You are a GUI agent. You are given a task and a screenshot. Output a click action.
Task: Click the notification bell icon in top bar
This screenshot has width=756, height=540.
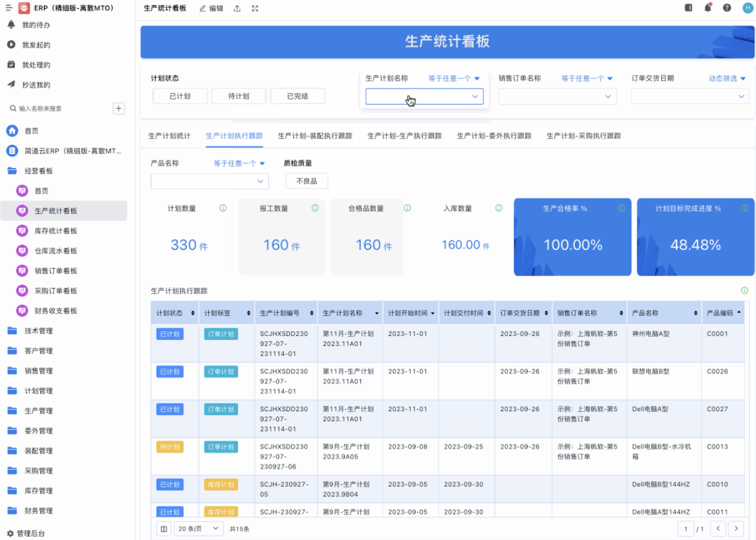point(708,8)
